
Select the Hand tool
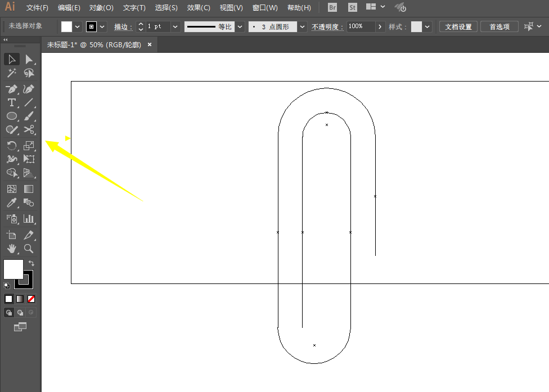tap(12, 249)
